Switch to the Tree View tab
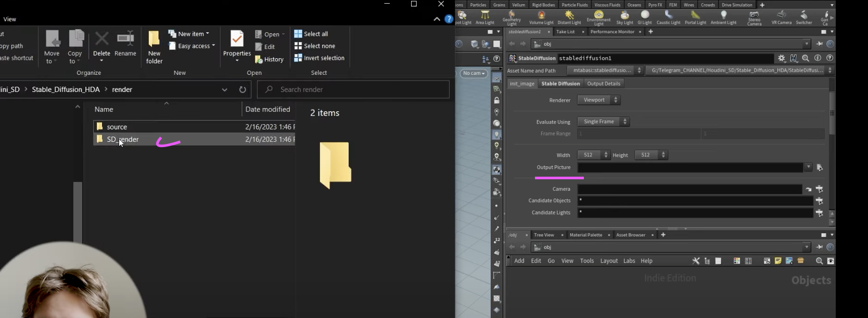The height and width of the screenshot is (318, 868). 544,235
